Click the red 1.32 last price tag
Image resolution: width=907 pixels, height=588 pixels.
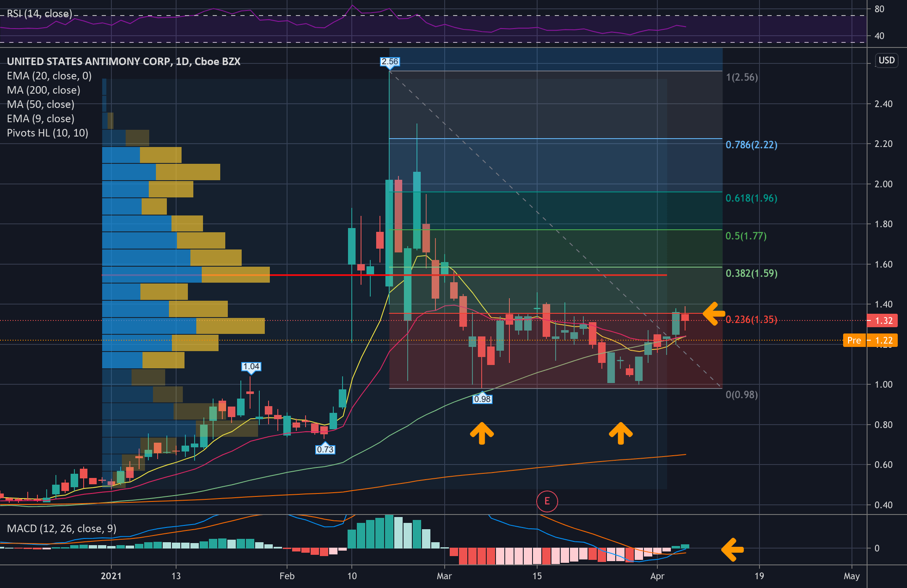(x=883, y=321)
